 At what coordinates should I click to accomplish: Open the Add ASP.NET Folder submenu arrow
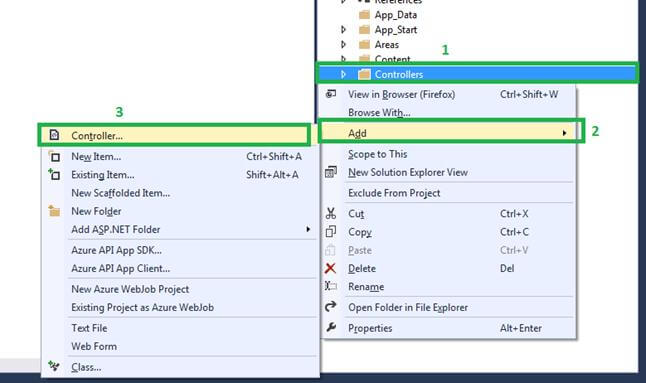(308, 229)
